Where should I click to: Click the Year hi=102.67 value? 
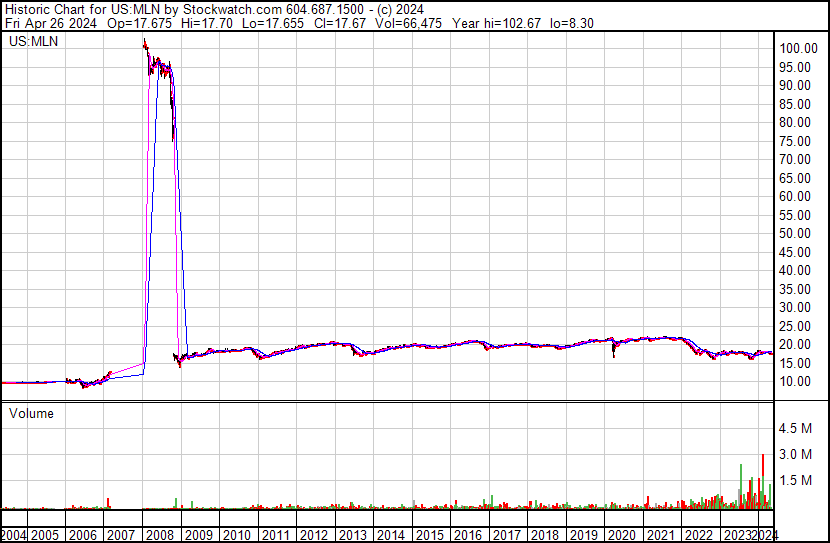click(497, 23)
